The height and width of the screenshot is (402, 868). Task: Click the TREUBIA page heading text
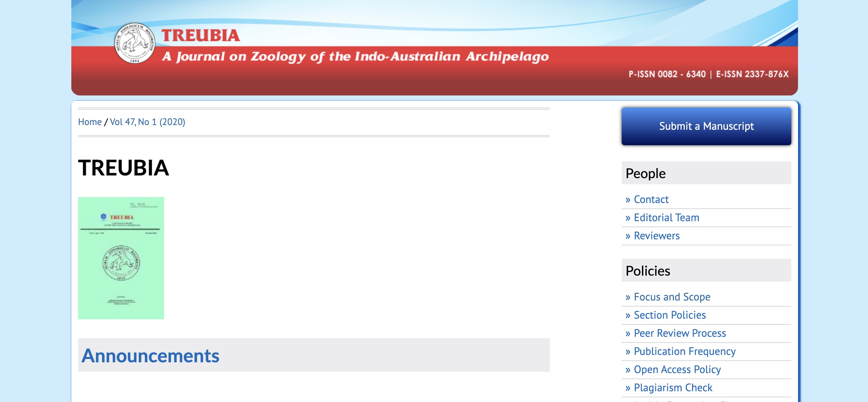[123, 168]
